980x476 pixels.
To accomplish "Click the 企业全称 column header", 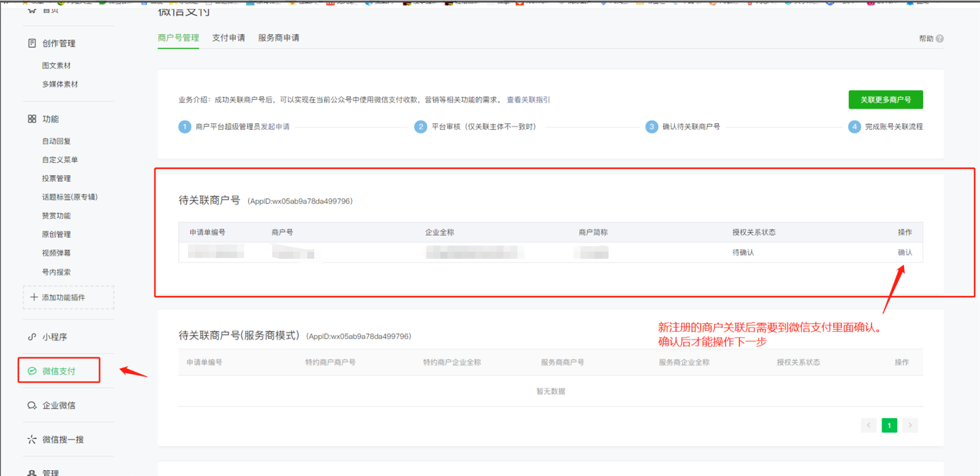I will (x=439, y=232).
